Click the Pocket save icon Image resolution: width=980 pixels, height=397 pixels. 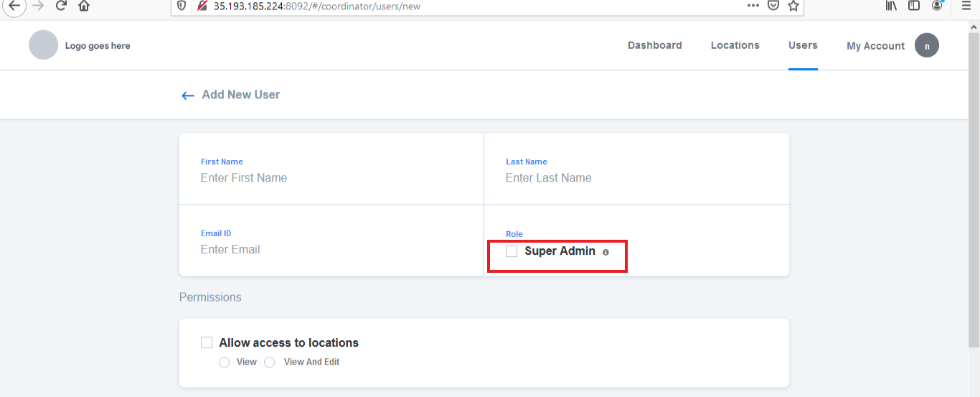pyautogui.click(x=773, y=6)
